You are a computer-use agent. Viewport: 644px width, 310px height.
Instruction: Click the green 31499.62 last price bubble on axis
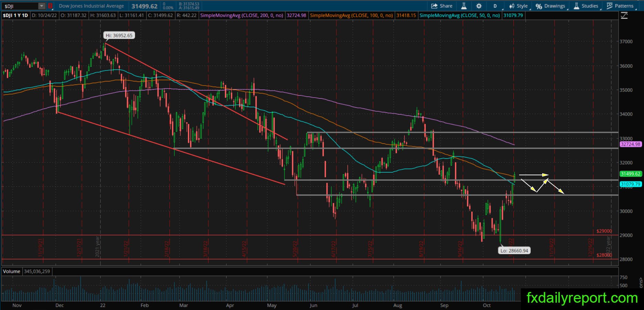tap(631, 174)
